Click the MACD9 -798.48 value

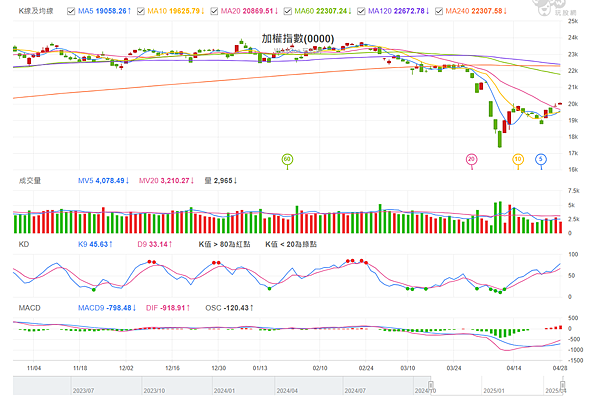(107, 308)
